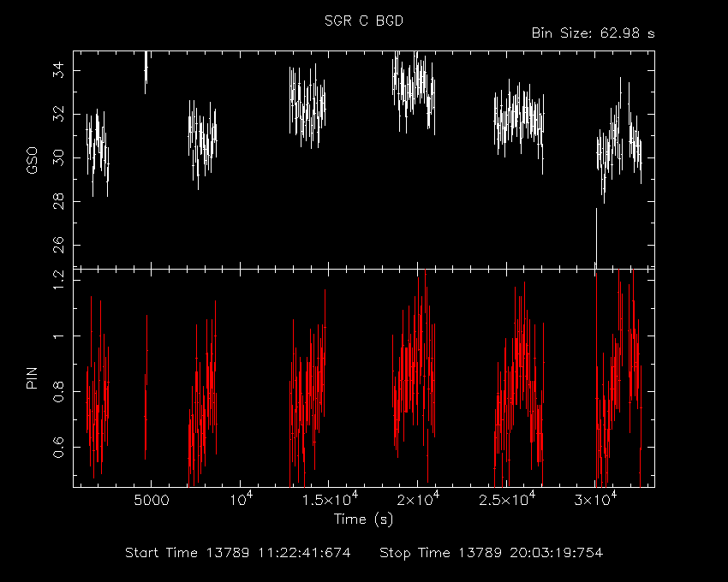Viewport: 728px width, 582px height.
Task: Click the time axis label 1.5×10^4
Action: 330,499
